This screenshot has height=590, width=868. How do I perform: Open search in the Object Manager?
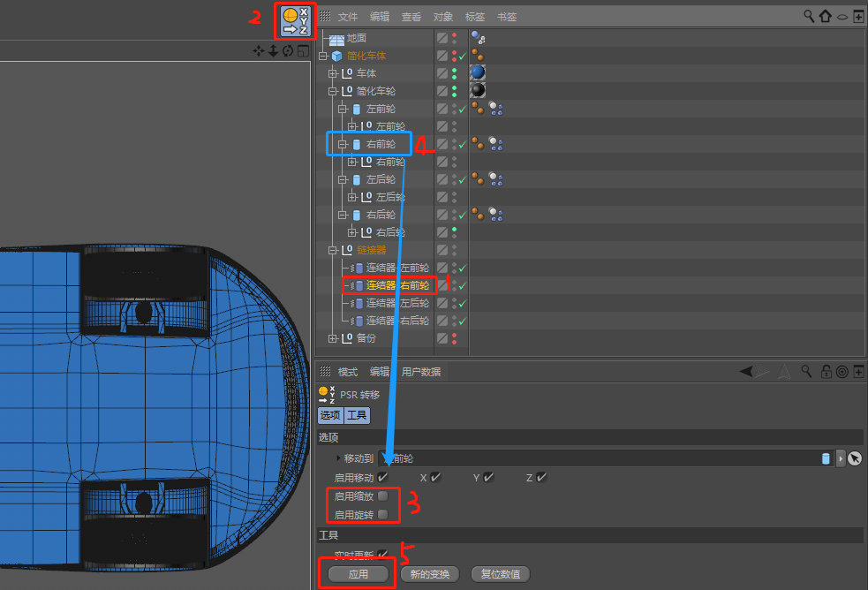(809, 16)
